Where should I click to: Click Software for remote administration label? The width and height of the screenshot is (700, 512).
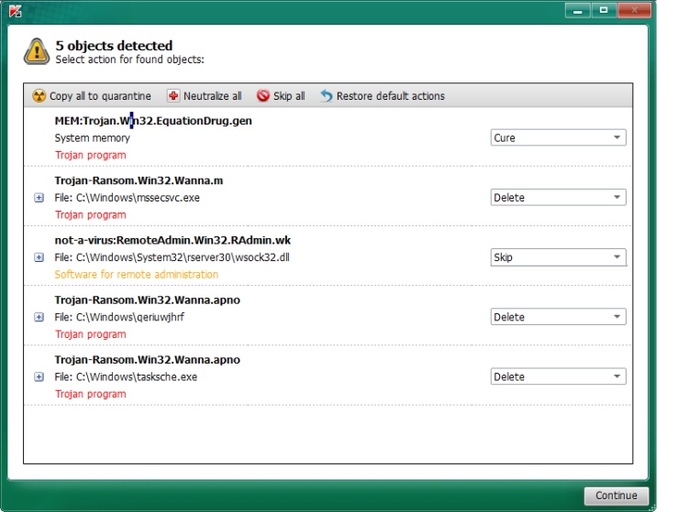pyautogui.click(x=137, y=275)
